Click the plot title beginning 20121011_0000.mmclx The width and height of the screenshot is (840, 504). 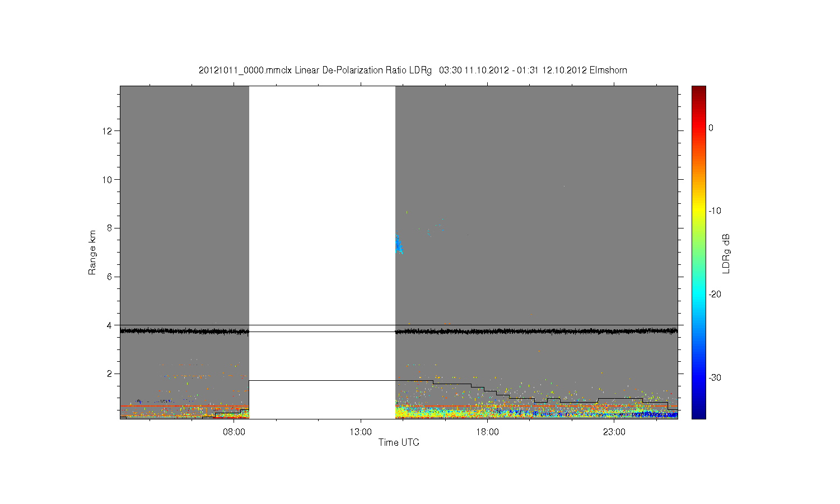pos(413,71)
